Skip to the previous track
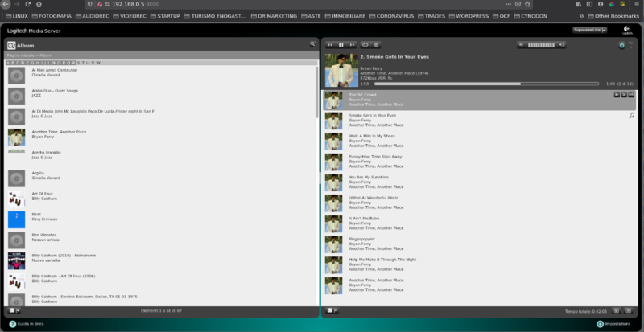The image size is (644, 332). pyautogui.click(x=330, y=45)
